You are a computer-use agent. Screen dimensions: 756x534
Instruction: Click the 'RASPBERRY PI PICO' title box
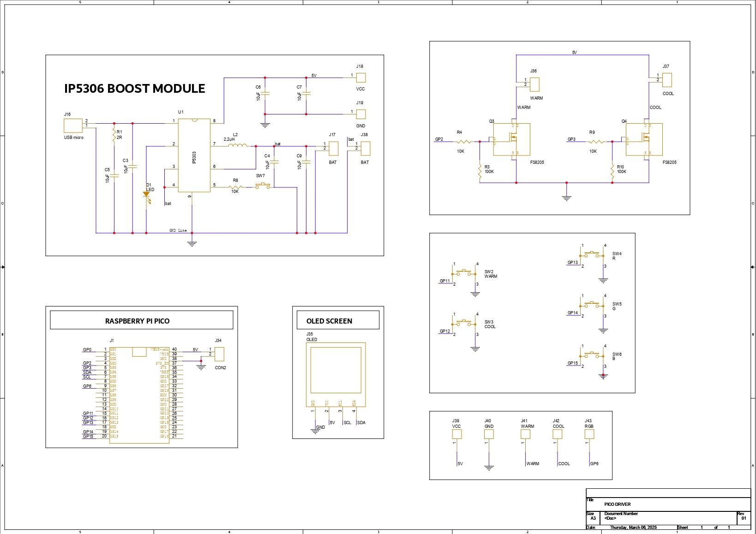coord(141,320)
